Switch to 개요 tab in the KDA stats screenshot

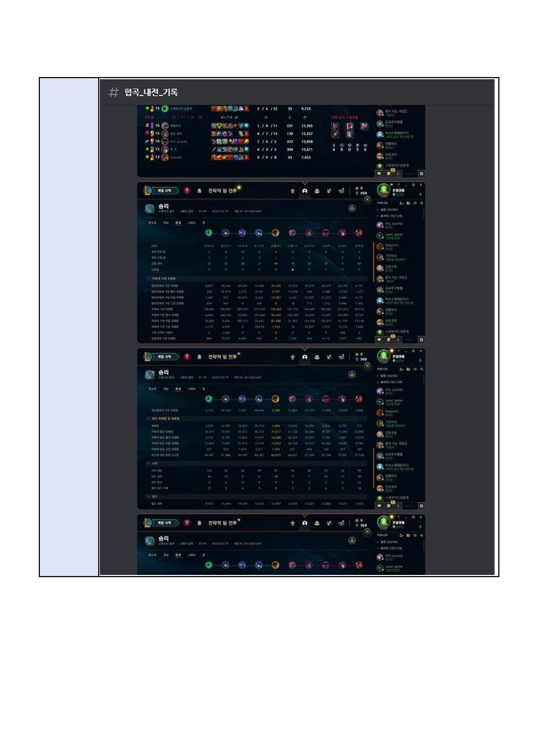click(166, 223)
